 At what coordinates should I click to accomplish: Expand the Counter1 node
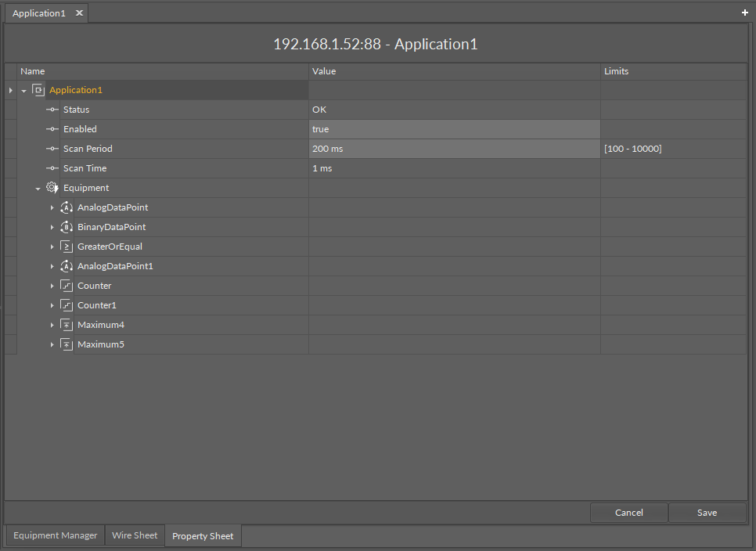(52, 305)
